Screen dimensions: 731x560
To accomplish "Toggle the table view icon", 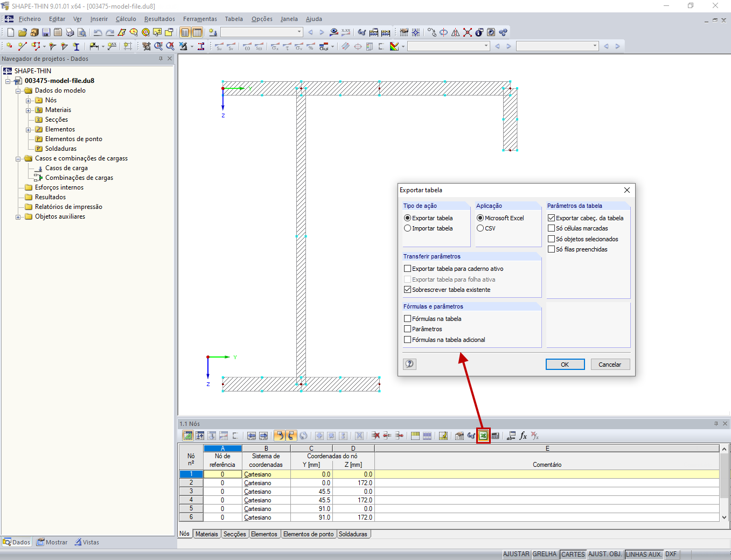I will 197,32.
